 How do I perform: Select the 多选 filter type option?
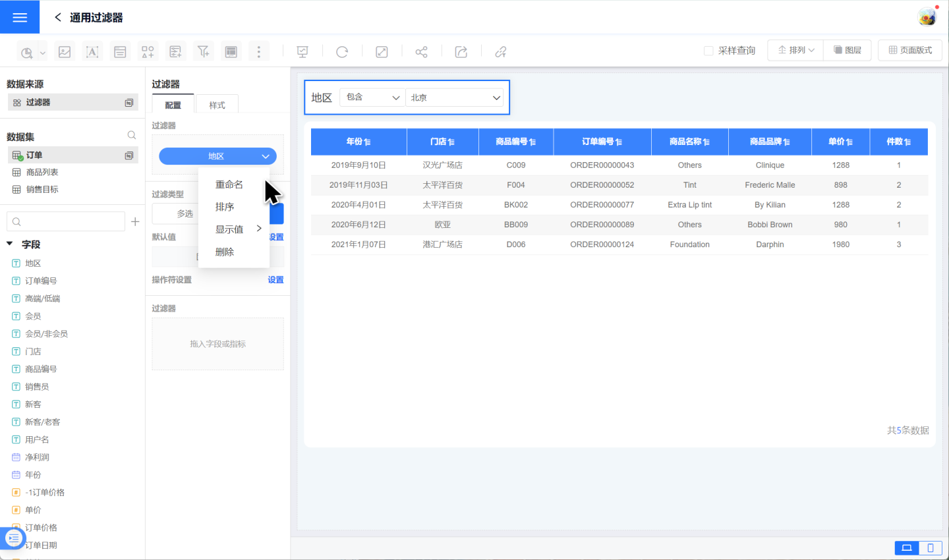click(185, 213)
